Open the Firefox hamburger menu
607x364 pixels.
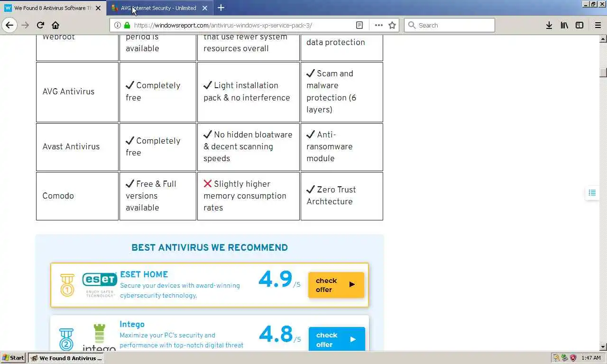pyautogui.click(x=598, y=25)
